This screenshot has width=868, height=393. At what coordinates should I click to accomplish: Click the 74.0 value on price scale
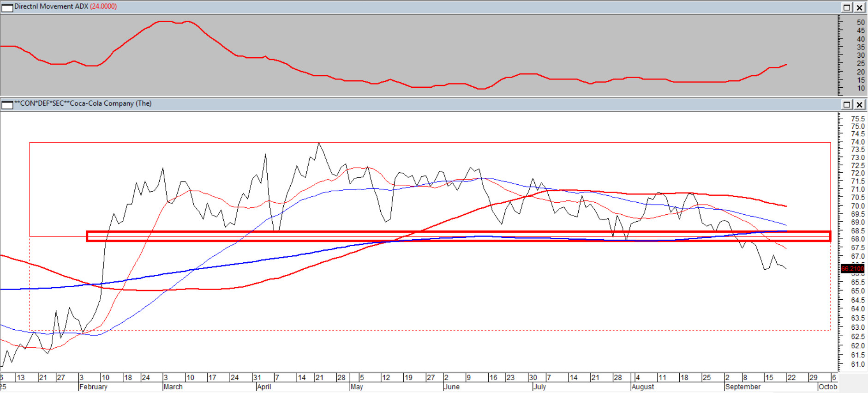click(857, 142)
